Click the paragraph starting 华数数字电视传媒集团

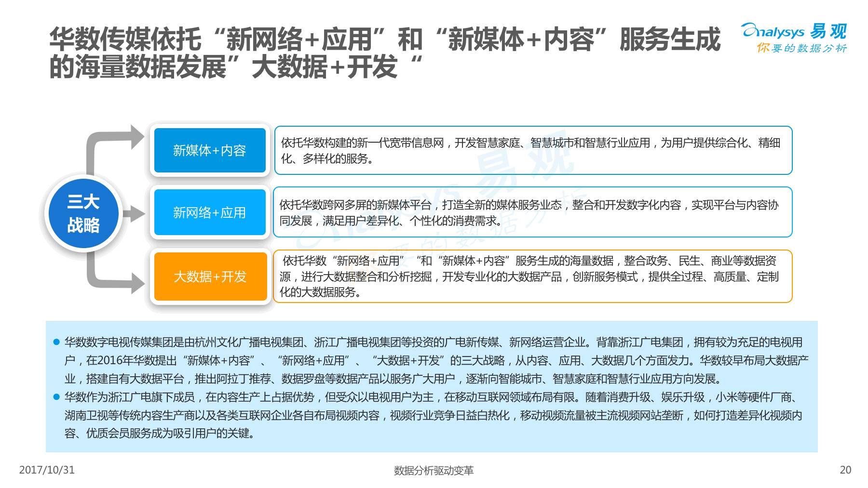pyautogui.click(x=436, y=360)
